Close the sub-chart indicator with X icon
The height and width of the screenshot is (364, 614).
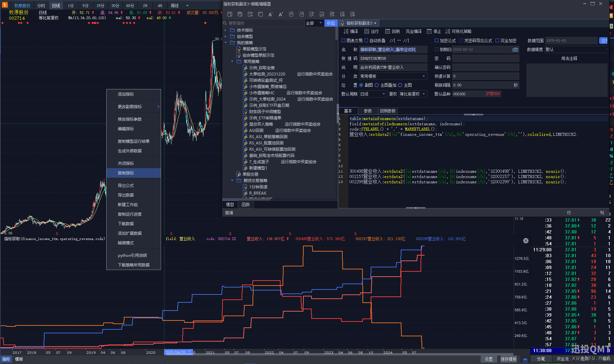coord(526,241)
